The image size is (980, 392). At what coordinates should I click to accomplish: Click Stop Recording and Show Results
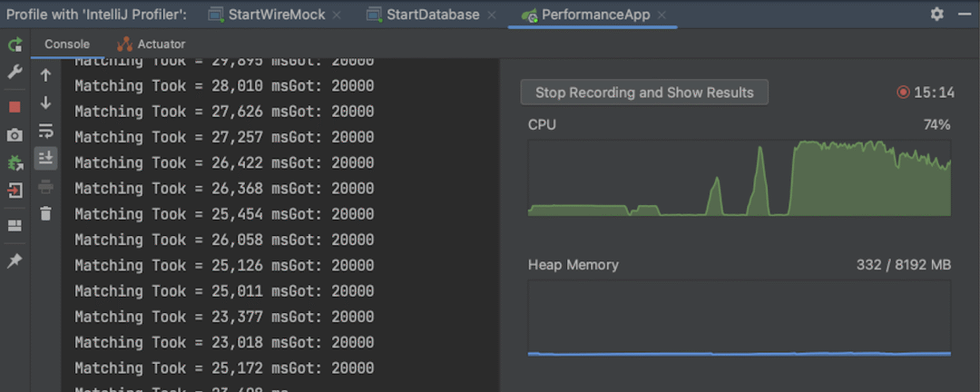[644, 93]
